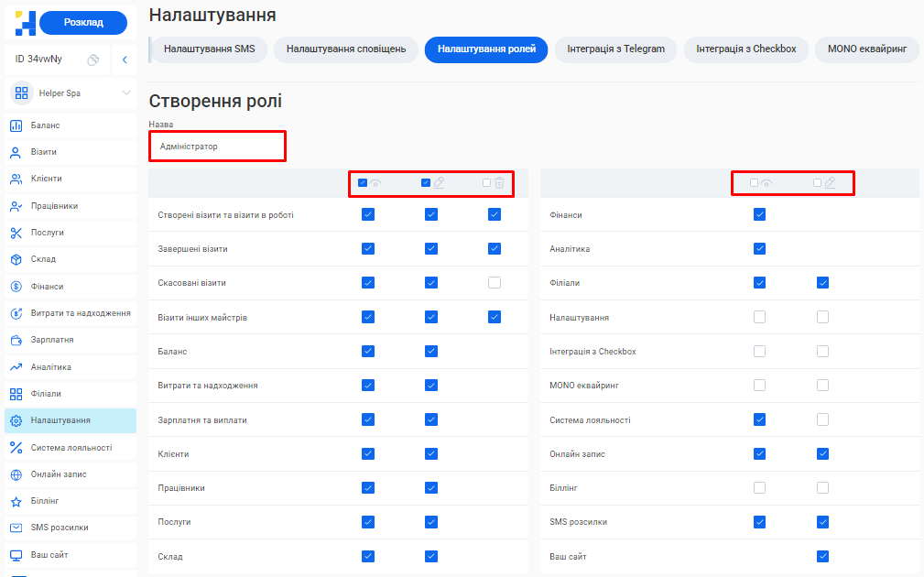Viewport: 924px width, 577px height.
Task: Open Склад using its package icon
Action: coord(16,259)
